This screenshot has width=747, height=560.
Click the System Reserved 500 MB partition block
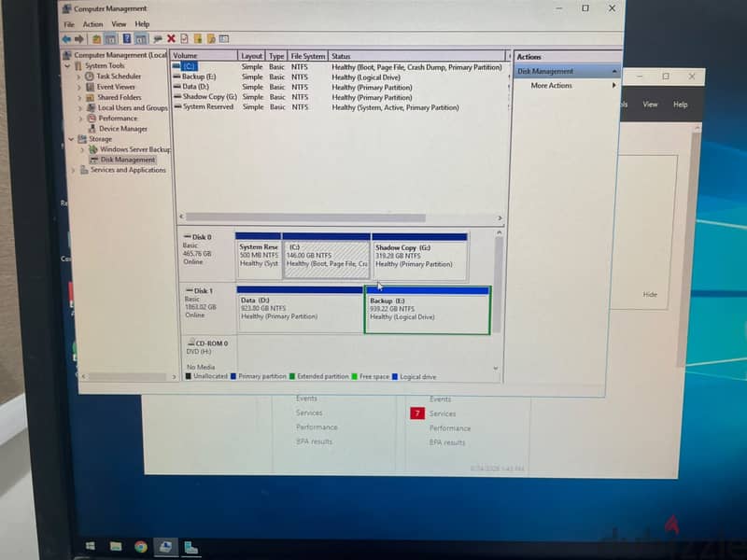pyautogui.click(x=259, y=257)
